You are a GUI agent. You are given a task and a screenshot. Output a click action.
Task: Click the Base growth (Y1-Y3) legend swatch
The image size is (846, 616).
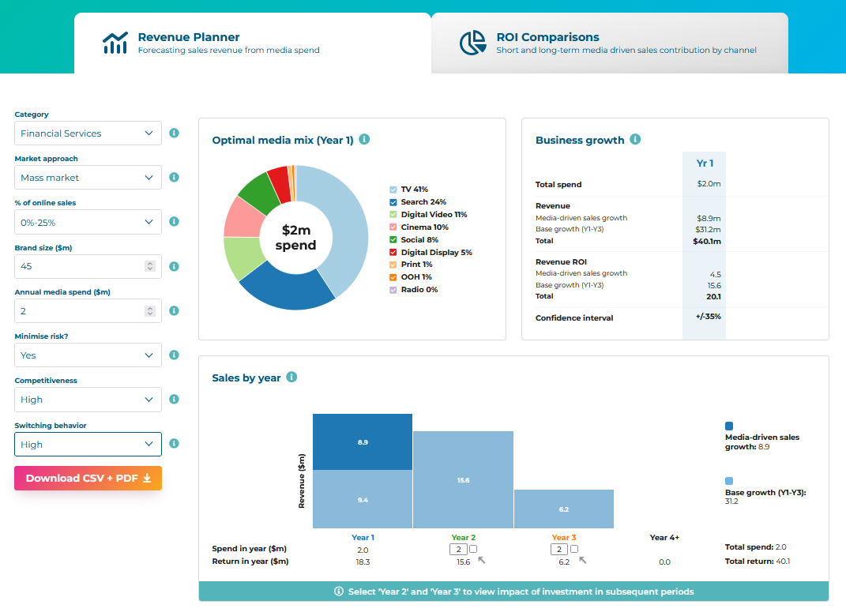tap(729, 481)
